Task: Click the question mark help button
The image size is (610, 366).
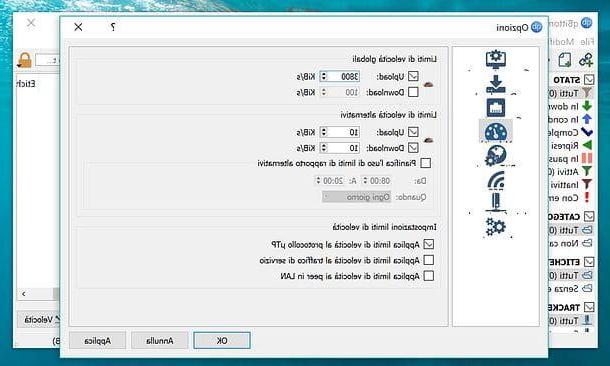Action: pyautogui.click(x=112, y=27)
